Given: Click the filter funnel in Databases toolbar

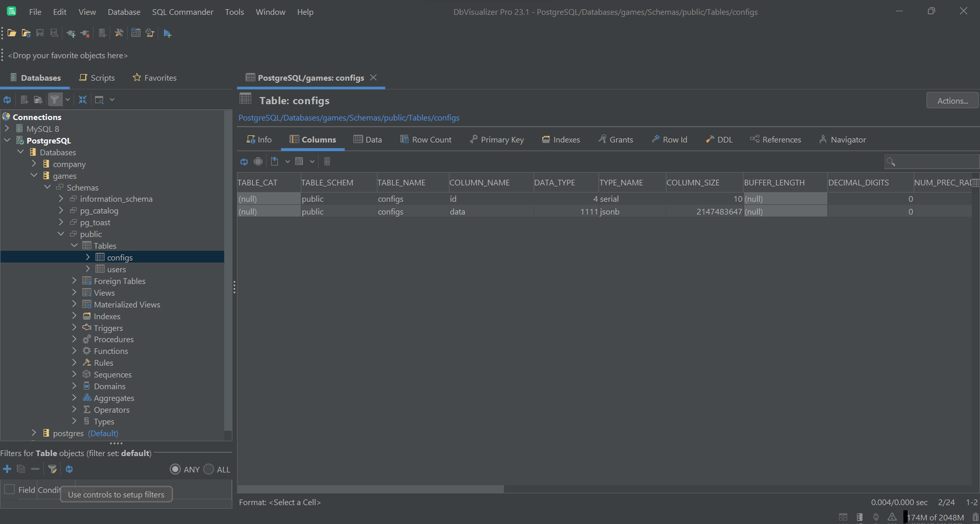Looking at the screenshot, I should pos(55,99).
